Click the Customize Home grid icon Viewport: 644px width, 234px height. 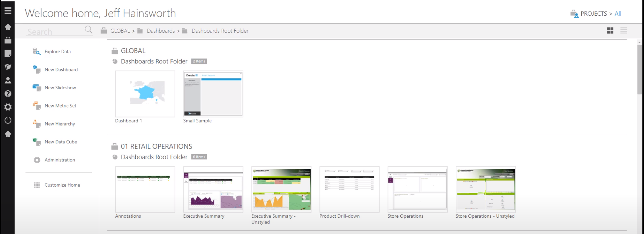[37, 185]
